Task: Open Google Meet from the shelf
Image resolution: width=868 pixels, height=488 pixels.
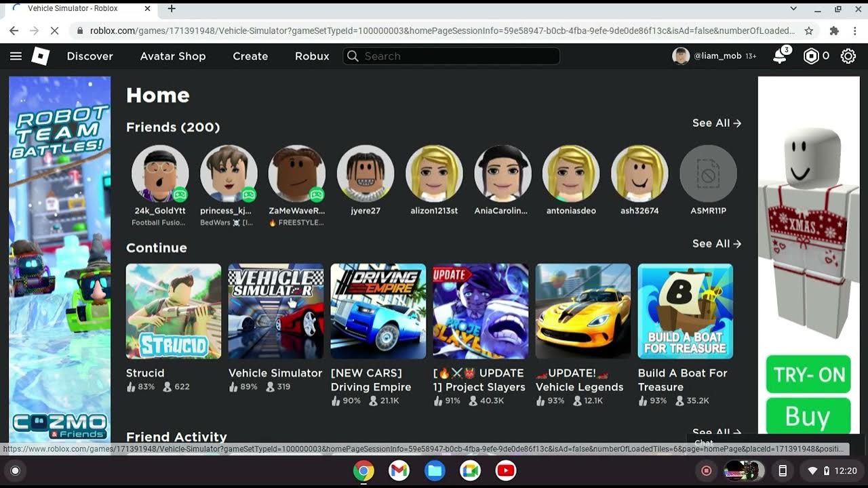Action: pyautogui.click(x=470, y=470)
